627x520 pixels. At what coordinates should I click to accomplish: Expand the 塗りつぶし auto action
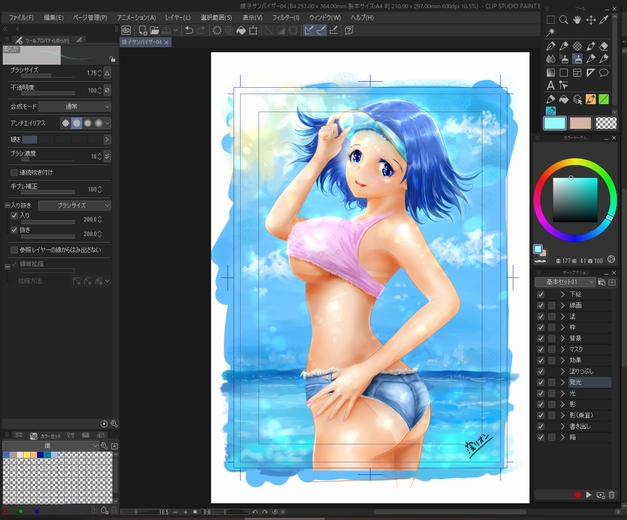click(563, 371)
